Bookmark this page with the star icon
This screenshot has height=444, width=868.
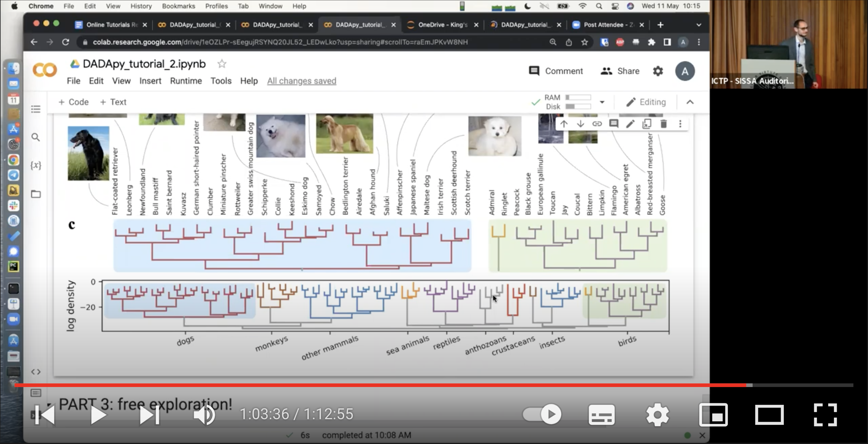(585, 42)
